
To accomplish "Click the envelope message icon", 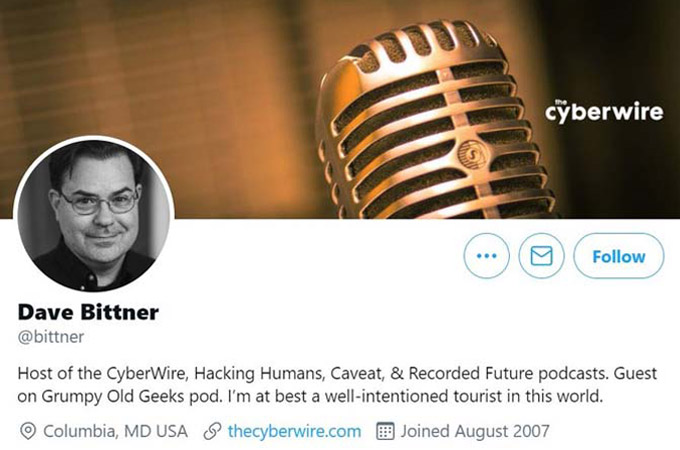I will (x=542, y=256).
